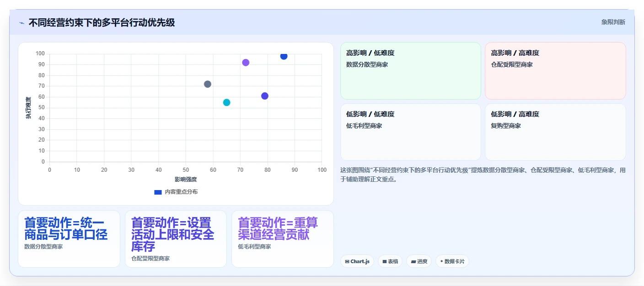This screenshot has height=286, width=644.
Task: Click the description paragraph starting with 这张图围绕
Action: tap(483, 175)
